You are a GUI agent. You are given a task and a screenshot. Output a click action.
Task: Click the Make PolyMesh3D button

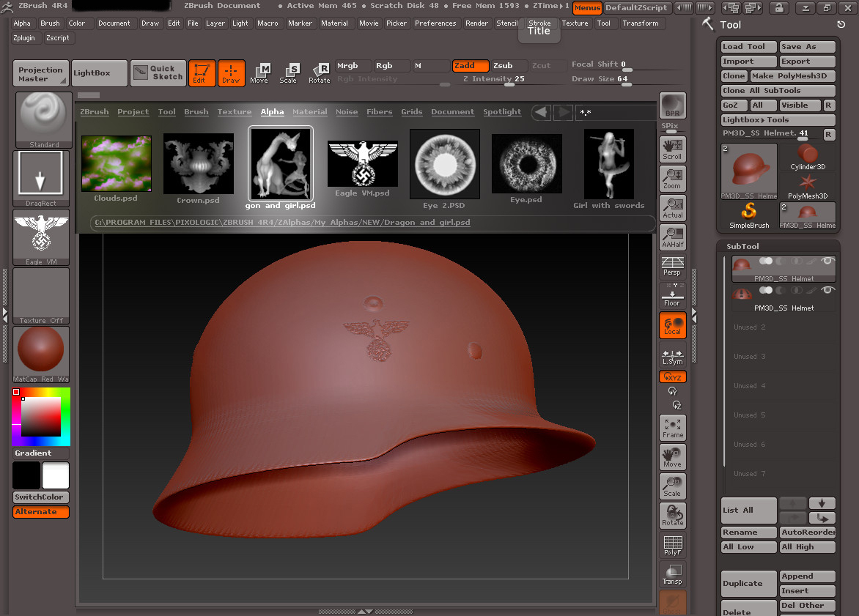coord(792,75)
